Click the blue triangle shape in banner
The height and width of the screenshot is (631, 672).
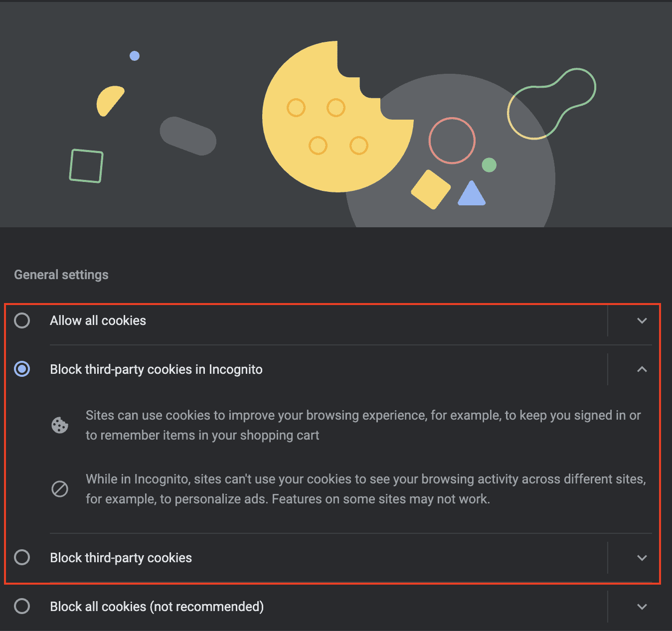coord(472,195)
